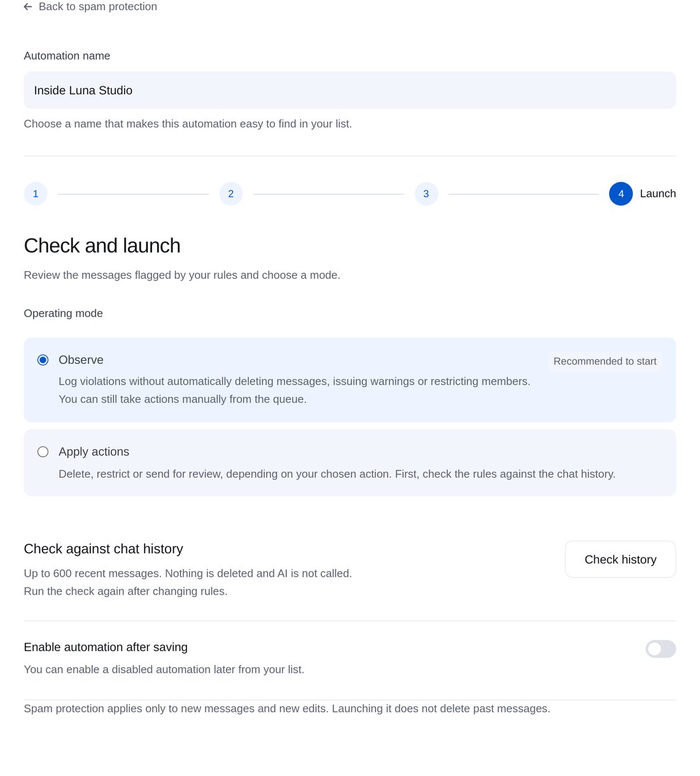Click the Check and launch heading
The image size is (700, 776).
[102, 246]
